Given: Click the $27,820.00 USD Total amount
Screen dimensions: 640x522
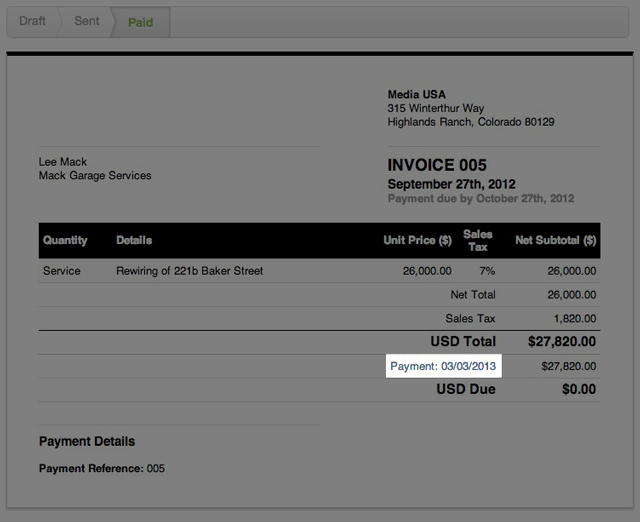Looking at the screenshot, I should [563, 343].
